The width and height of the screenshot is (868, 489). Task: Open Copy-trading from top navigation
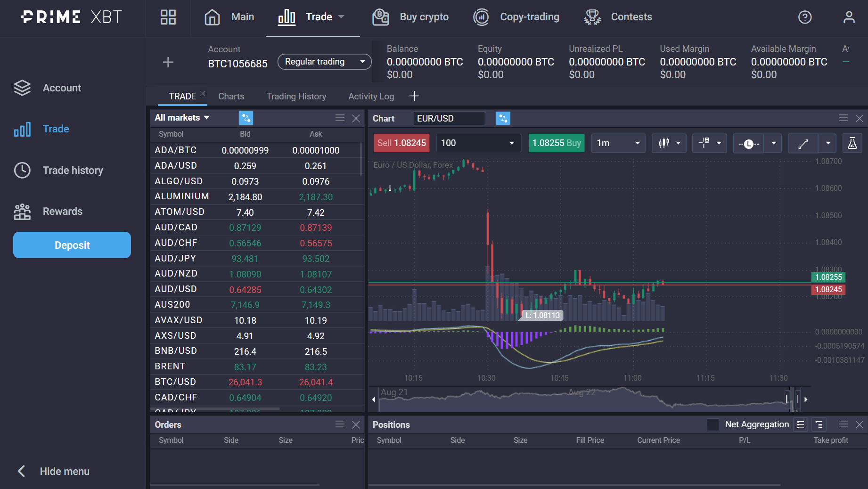pyautogui.click(x=516, y=17)
